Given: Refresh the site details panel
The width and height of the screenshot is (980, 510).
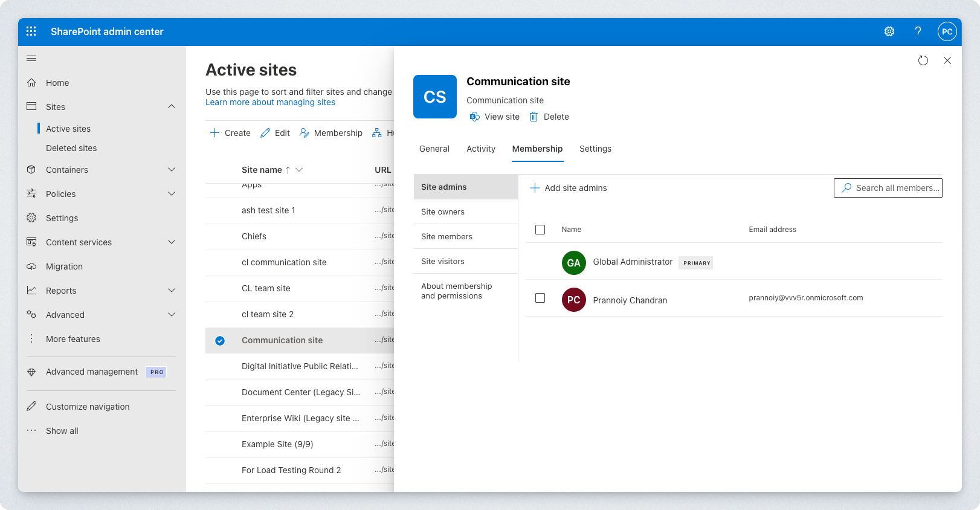Looking at the screenshot, I should click(923, 60).
